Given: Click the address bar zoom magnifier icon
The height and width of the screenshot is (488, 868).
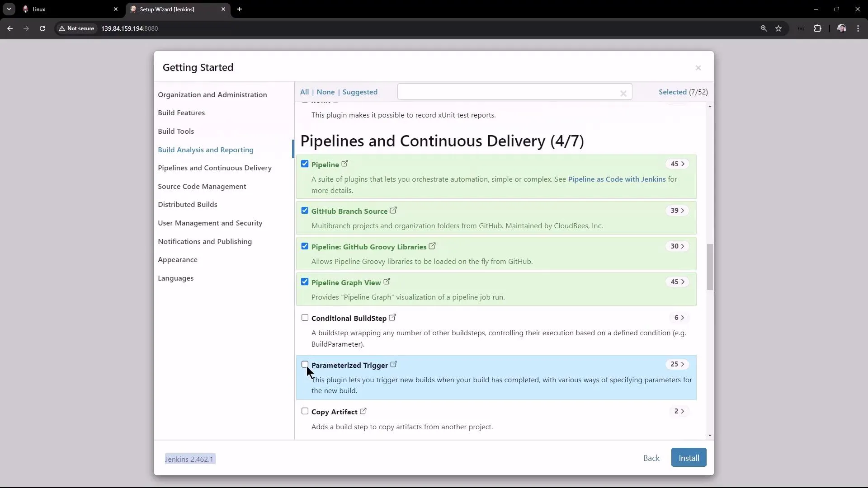Looking at the screenshot, I should [764, 28].
